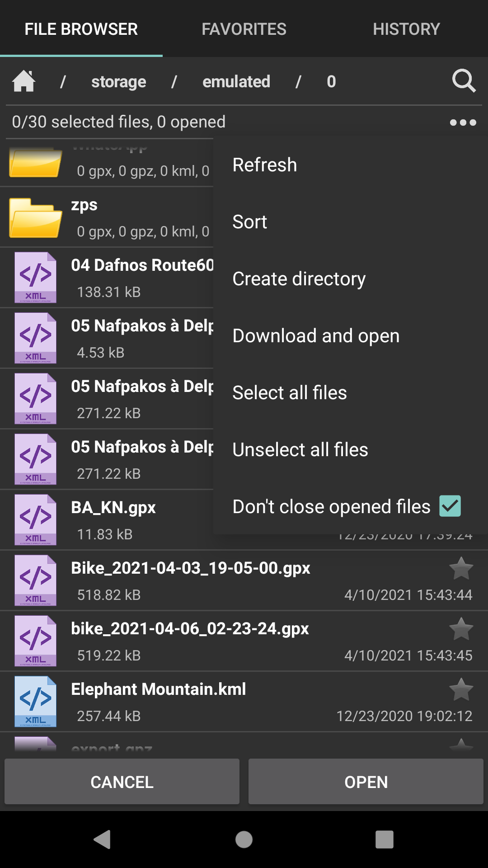The width and height of the screenshot is (488, 868).
Task: Open the search magnifier icon
Action: tap(464, 81)
